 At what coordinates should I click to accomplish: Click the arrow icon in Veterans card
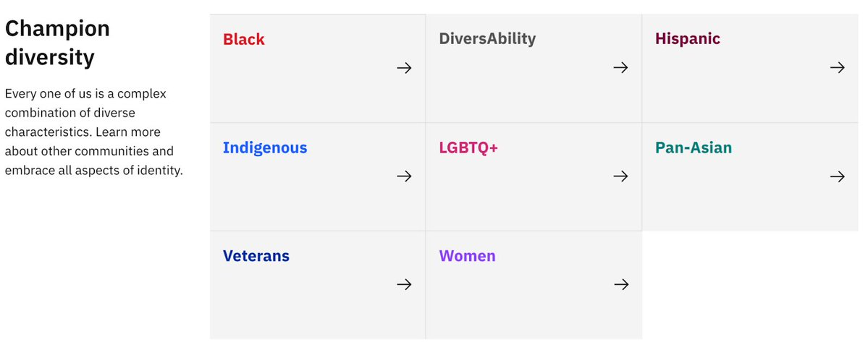pos(404,285)
